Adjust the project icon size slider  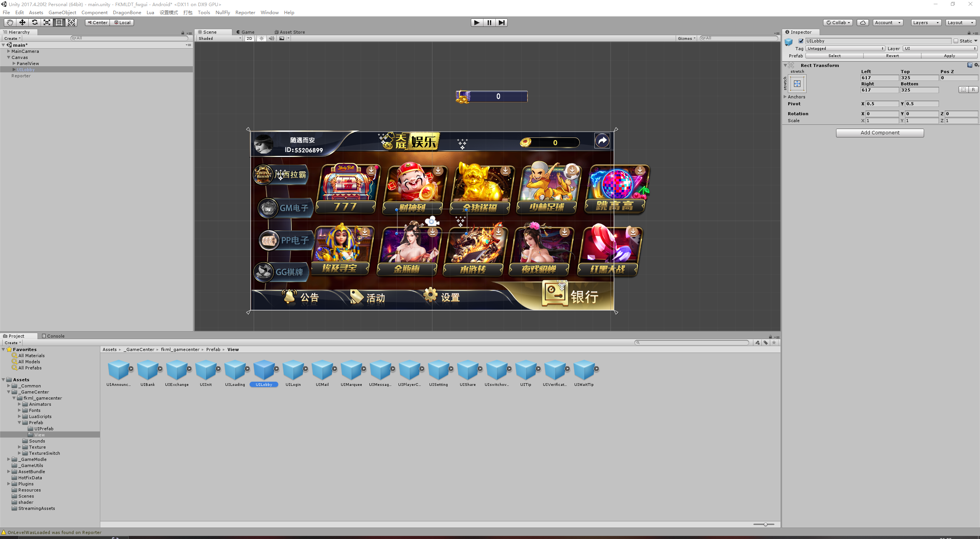point(765,524)
